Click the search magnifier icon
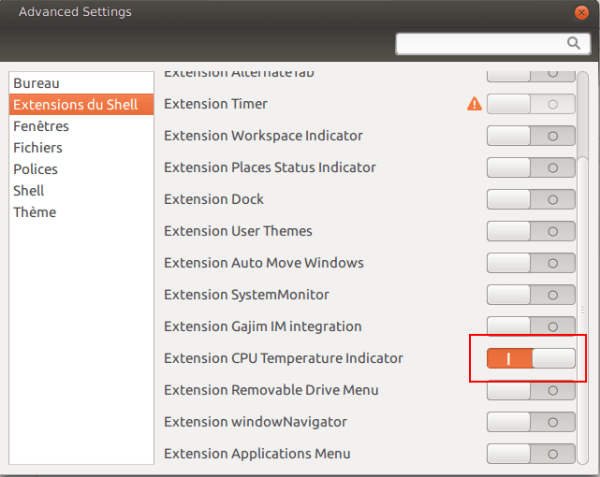600x477 pixels. (x=574, y=43)
